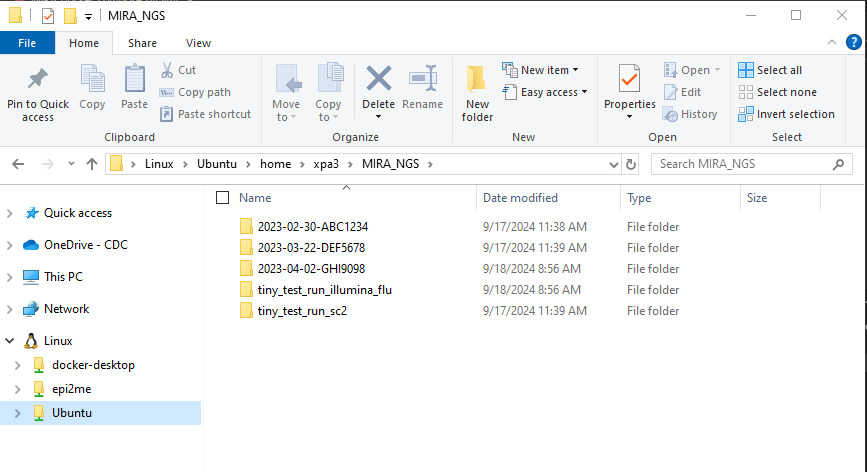Switch to the View ribbon tab
Viewport: 867px width, 472px height.
[198, 43]
